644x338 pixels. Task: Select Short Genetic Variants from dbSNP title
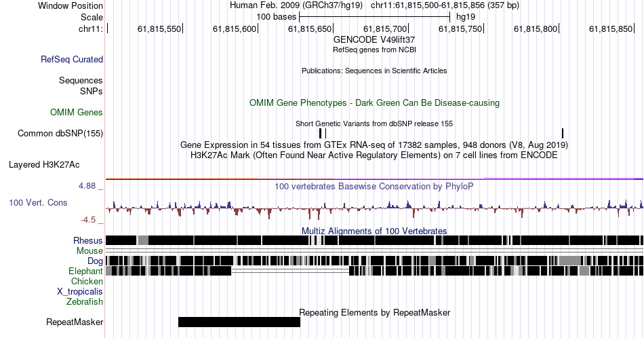coord(374,124)
